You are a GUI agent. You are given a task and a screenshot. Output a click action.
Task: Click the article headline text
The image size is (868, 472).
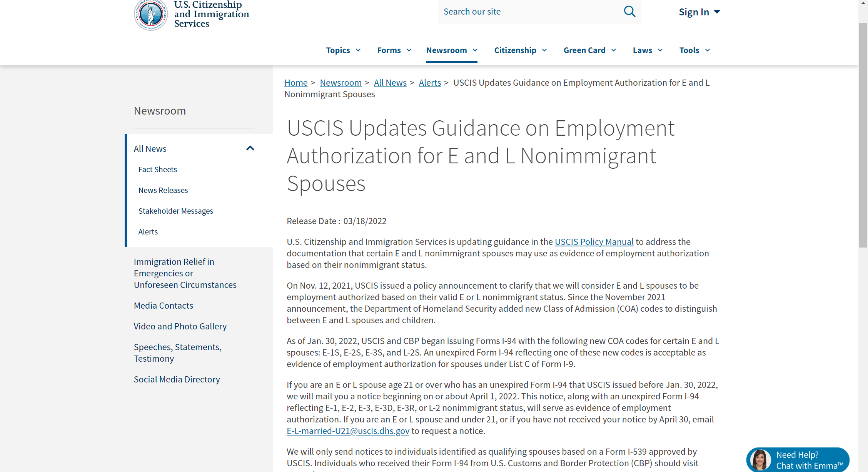[x=481, y=156]
